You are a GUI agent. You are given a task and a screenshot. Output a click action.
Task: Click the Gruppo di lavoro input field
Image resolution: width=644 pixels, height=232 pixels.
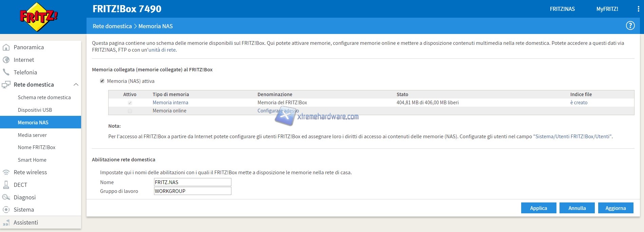pos(192,191)
